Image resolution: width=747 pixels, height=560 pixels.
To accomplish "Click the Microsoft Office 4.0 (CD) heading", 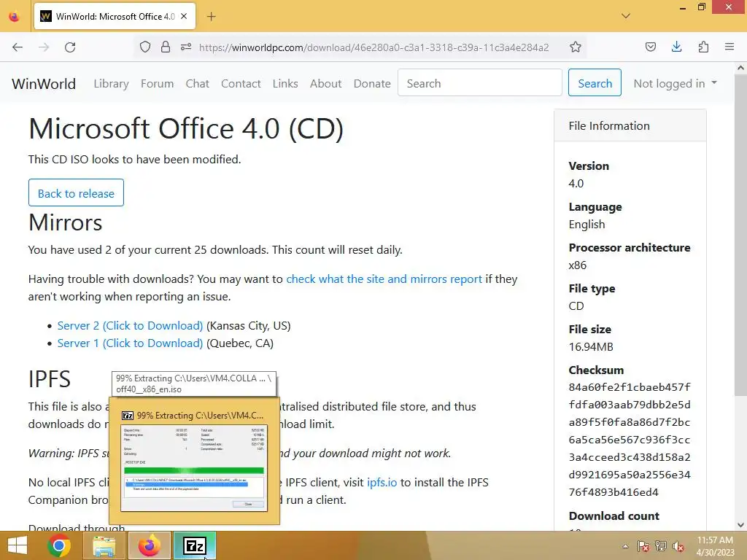I will tap(186, 128).
